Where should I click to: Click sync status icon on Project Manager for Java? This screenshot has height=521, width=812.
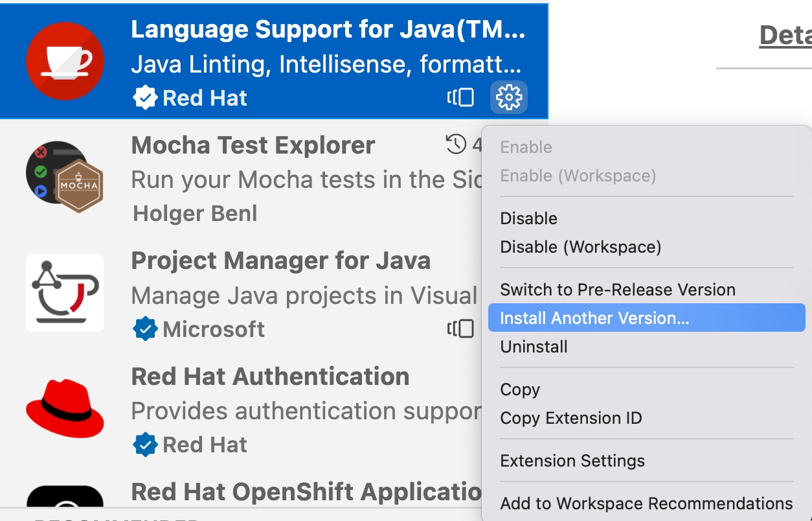tap(460, 329)
